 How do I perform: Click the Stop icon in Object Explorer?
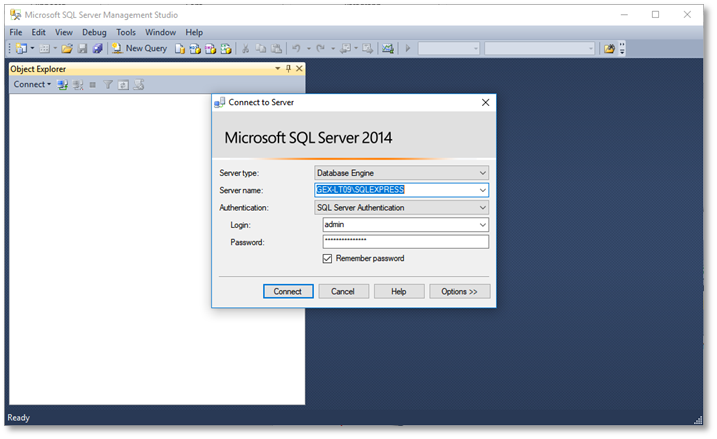pyautogui.click(x=93, y=85)
